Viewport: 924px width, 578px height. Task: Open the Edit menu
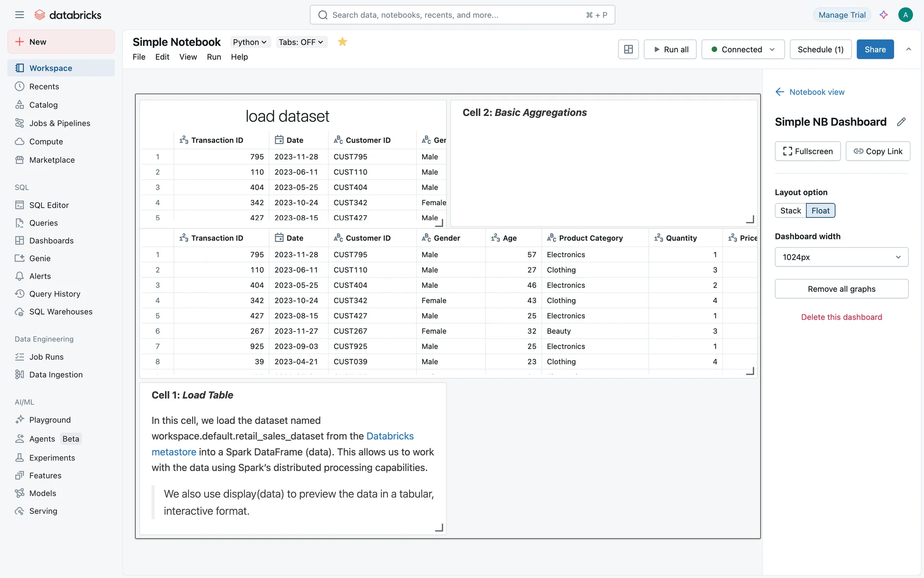pyautogui.click(x=162, y=57)
